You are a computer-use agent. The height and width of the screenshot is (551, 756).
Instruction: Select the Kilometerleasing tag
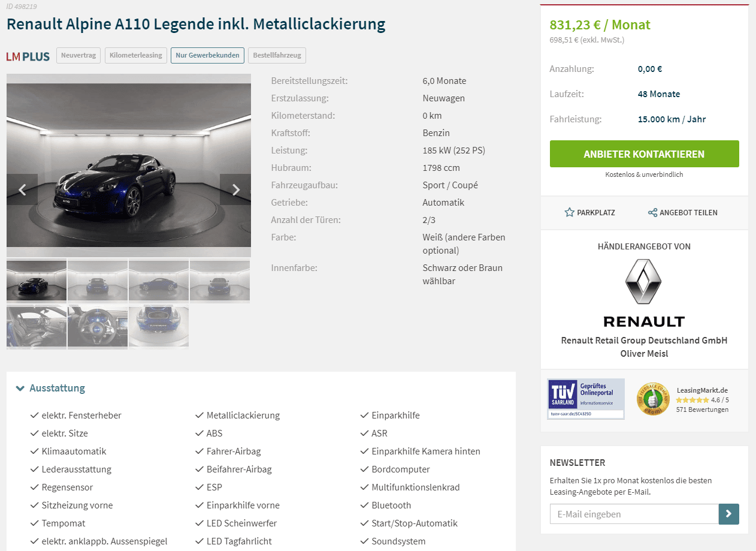(x=135, y=55)
